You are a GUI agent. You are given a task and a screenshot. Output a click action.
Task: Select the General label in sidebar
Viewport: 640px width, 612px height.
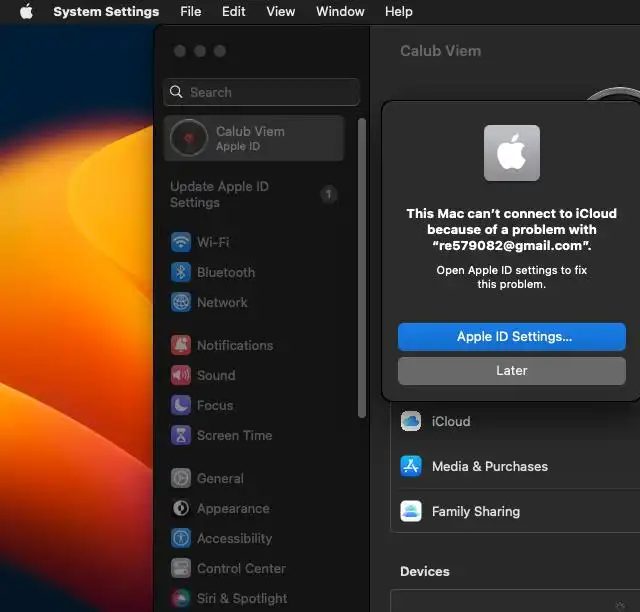click(220, 478)
